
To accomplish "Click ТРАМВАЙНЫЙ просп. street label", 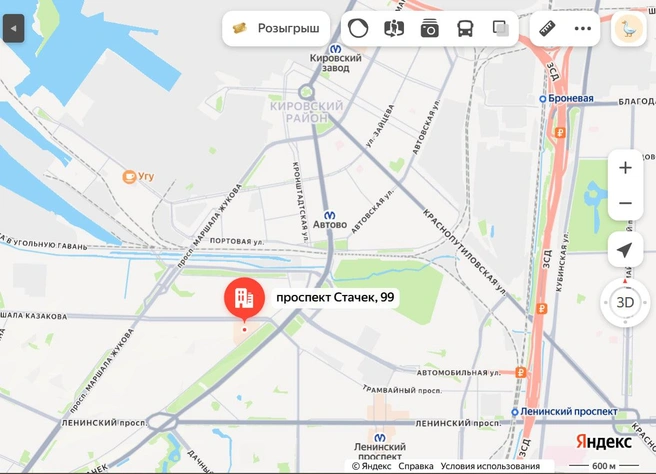I will coord(402,390).
